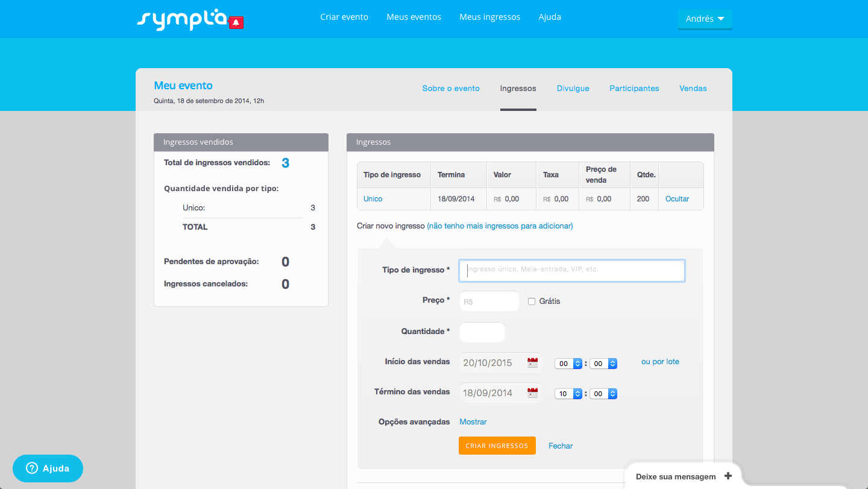This screenshot has width=868, height=489.
Task: Open the Vendas tab
Action: click(693, 88)
